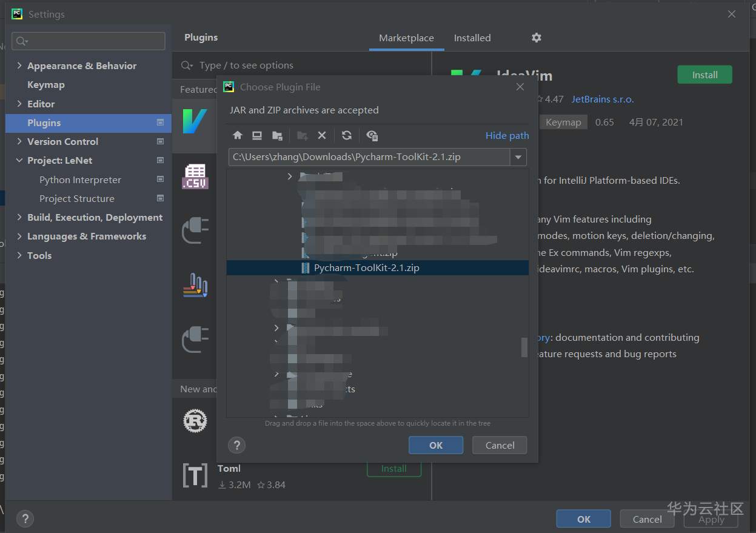Open Settings window help question mark
This screenshot has width=756, height=533.
pos(25,518)
